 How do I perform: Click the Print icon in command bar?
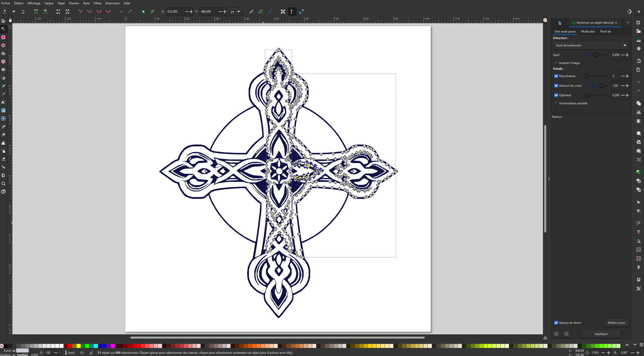click(638, 49)
